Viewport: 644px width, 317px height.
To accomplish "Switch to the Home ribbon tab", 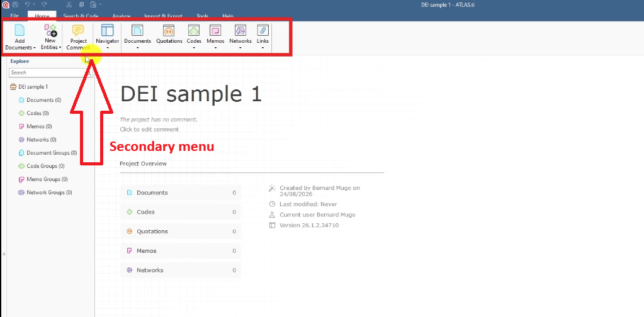I will pyautogui.click(x=42, y=16).
